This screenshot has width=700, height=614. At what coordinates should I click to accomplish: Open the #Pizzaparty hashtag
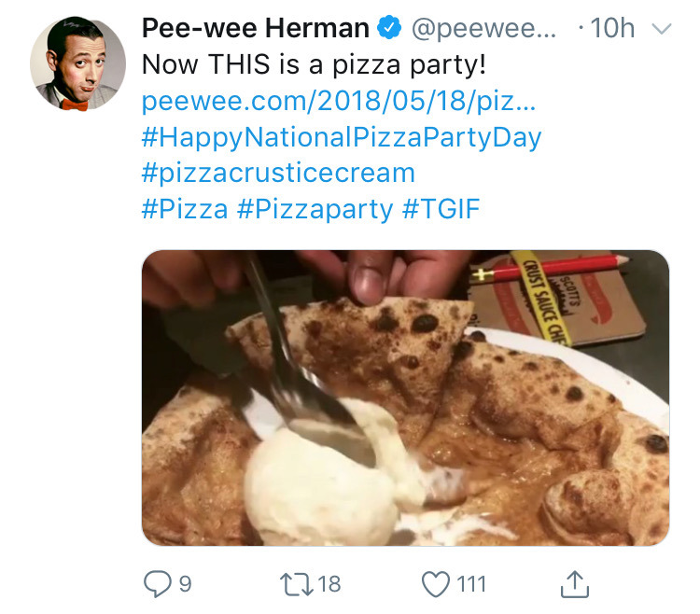click(x=315, y=208)
